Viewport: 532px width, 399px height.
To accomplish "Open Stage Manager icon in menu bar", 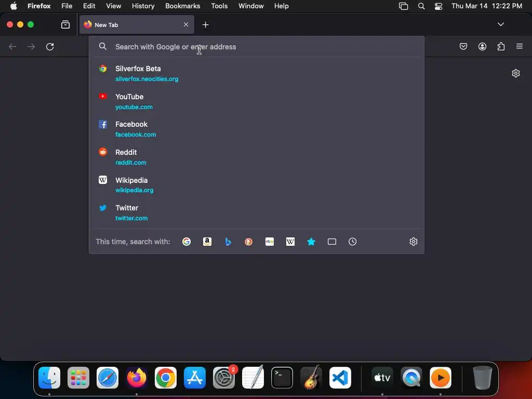I will 403,6.
